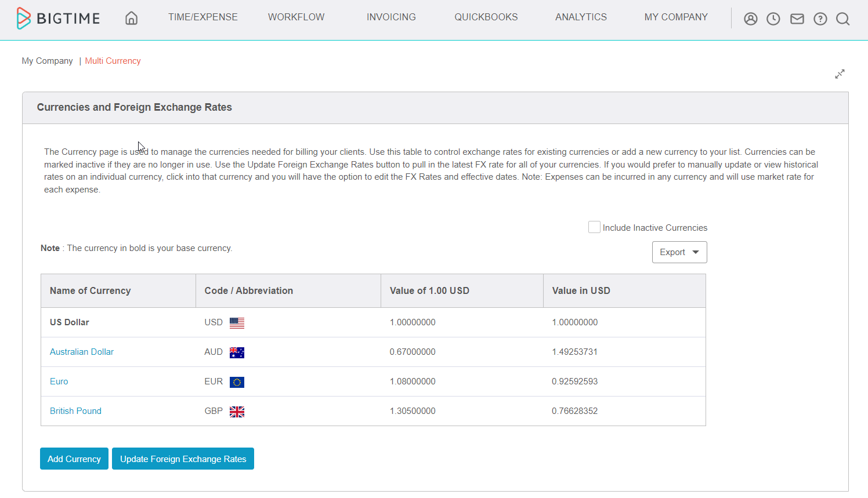Open the TIME/EXPENSE menu
The height and width of the screenshot is (498, 868).
coord(203,17)
